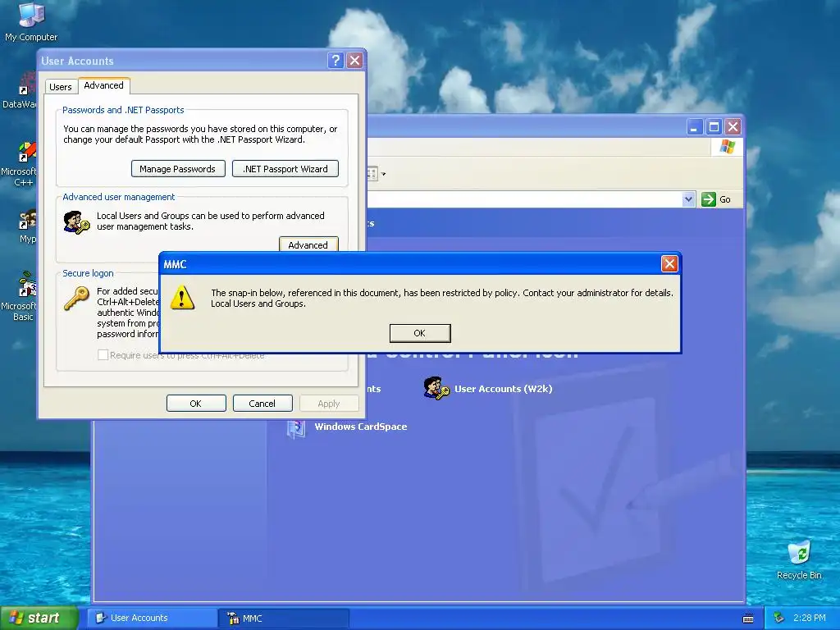
Task: Click the keyboard icon in the taskbar
Action: [748, 619]
